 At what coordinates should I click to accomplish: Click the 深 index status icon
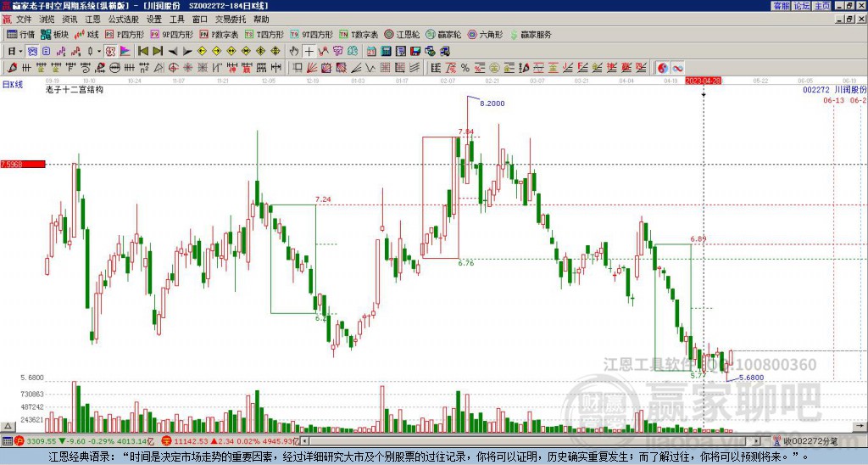coord(167,441)
